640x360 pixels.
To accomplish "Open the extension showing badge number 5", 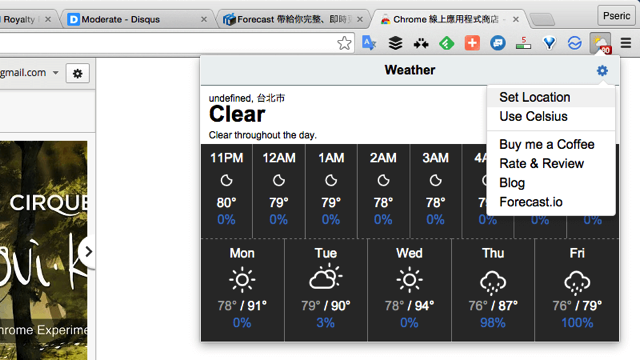I will (523, 43).
